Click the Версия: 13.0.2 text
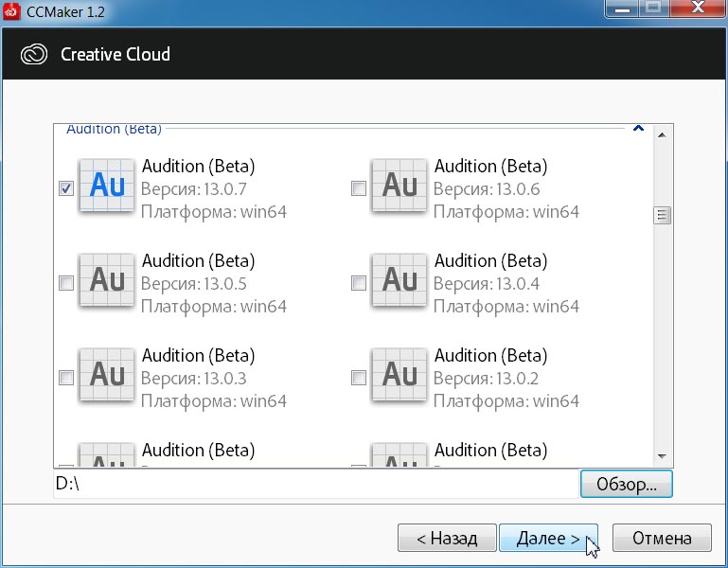This screenshot has width=728, height=568. (486, 379)
